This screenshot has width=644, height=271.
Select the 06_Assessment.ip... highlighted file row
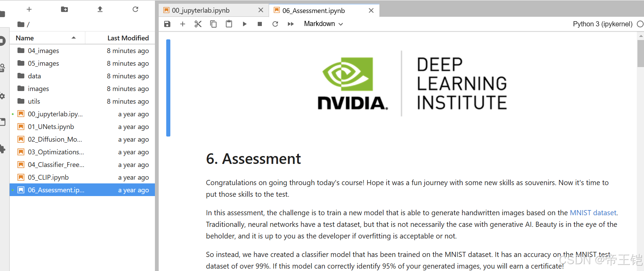pyautogui.click(x=82, y=190)
